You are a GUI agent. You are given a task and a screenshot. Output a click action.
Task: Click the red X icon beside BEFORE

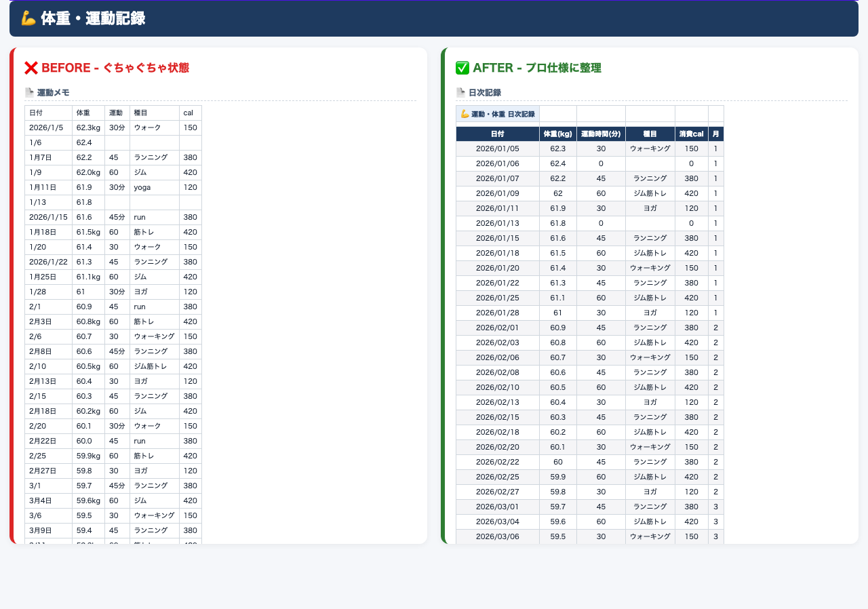pyautogui.click(x=31, y=68)
